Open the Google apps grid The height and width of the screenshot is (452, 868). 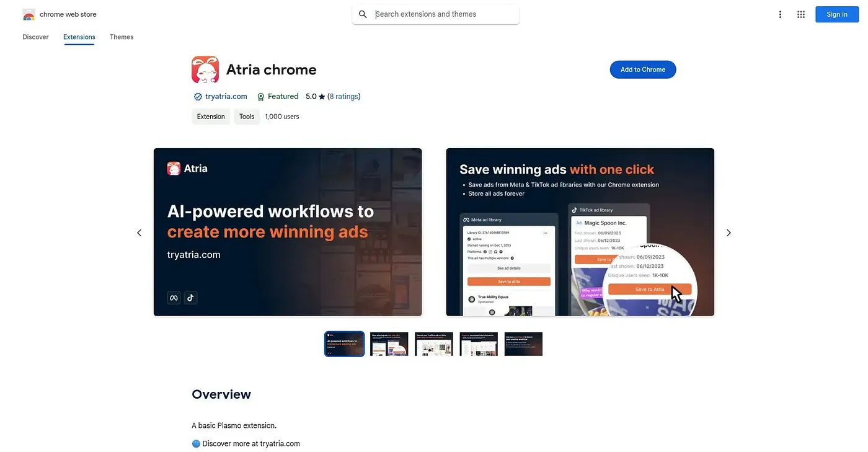[801, 14]
